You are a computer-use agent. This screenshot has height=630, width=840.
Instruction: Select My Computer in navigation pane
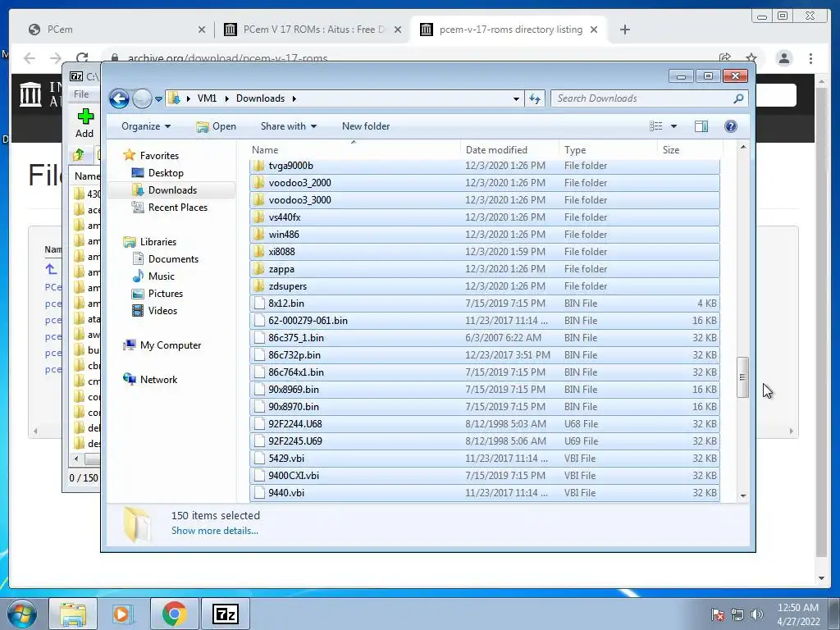click(x=171, y=345)
